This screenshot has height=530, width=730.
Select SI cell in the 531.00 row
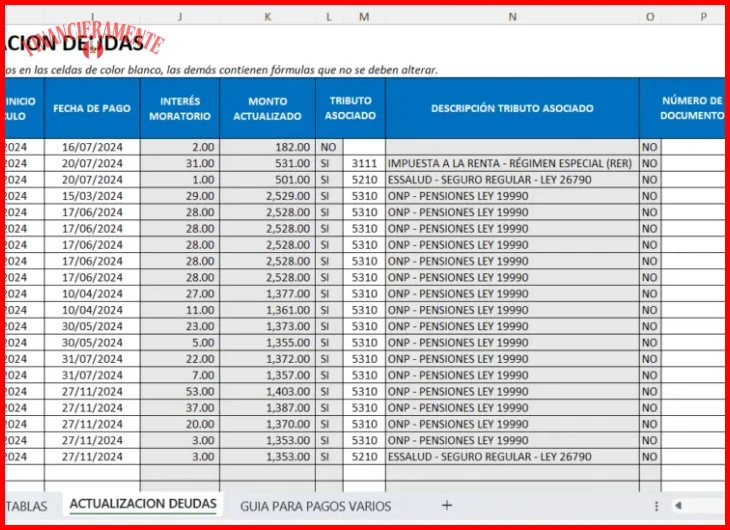pos(329,163)
